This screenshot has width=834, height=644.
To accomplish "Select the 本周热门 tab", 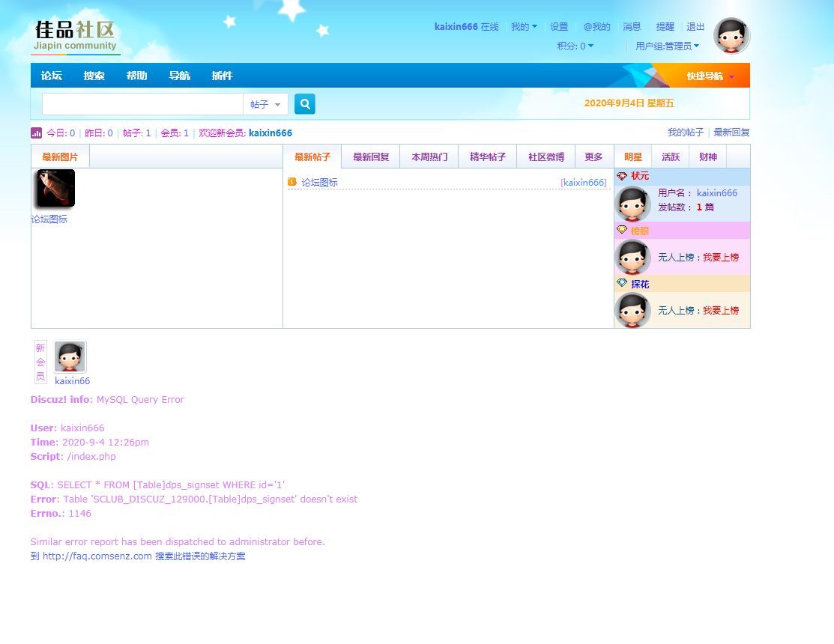I will (429, 157).
